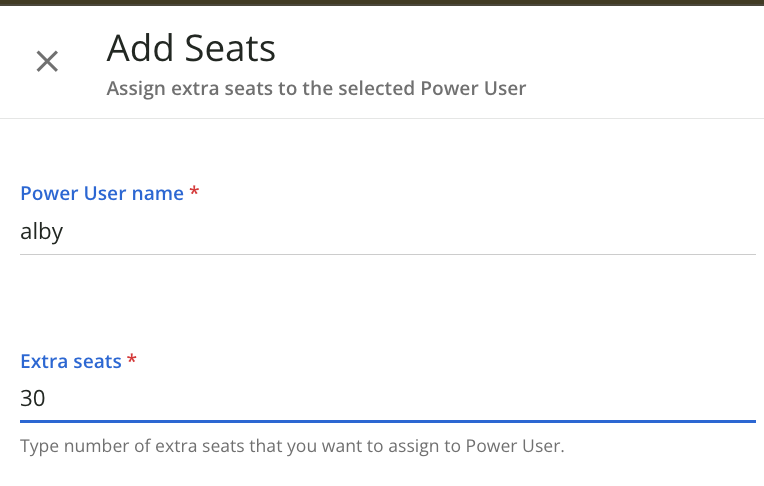Click the "alby" text in the name field
Screen dimensions: 764x486
(42, 232)
